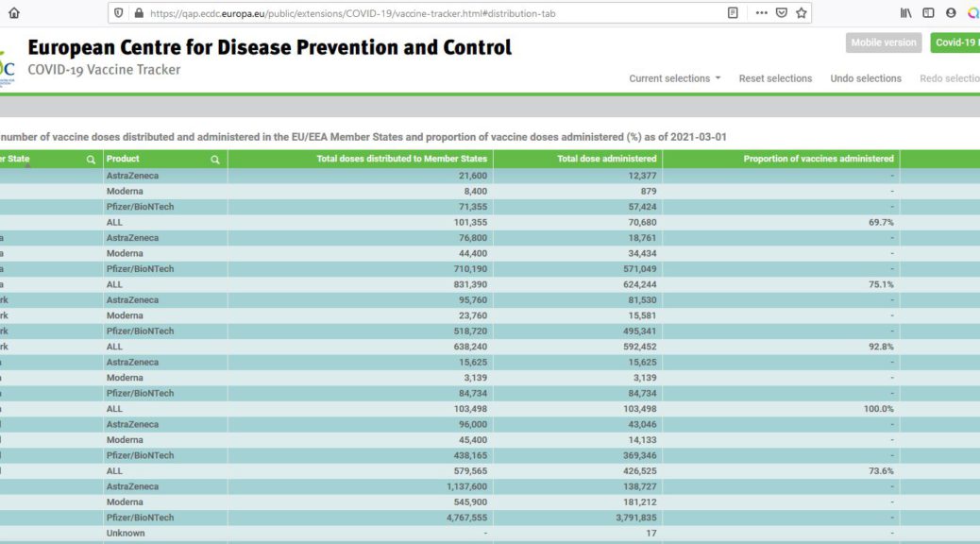Open the tracking protection shield icon
The width and height of the screenshot is (980, 544).
119,13
